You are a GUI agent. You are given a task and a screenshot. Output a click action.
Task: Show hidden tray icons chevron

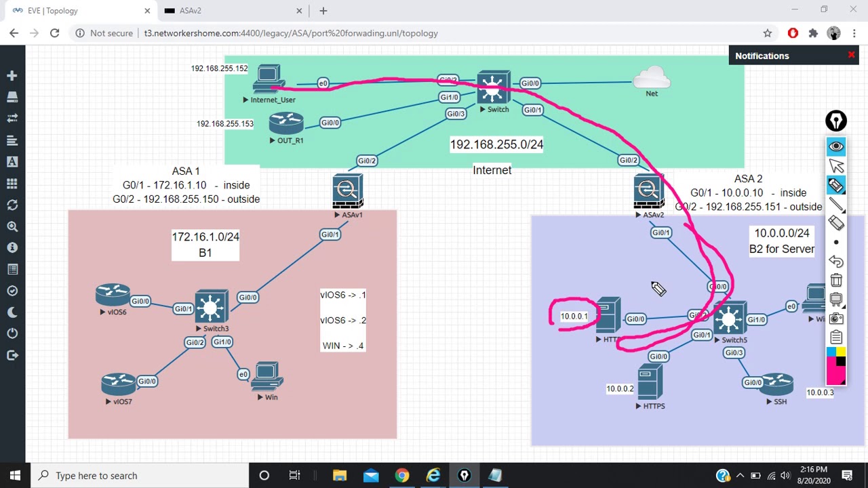740,475
